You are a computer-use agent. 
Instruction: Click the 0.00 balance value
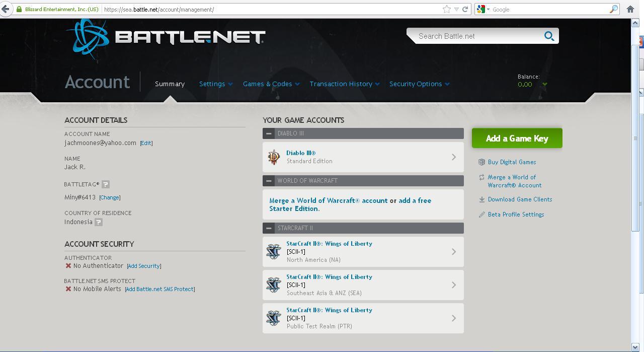(525, 85)
